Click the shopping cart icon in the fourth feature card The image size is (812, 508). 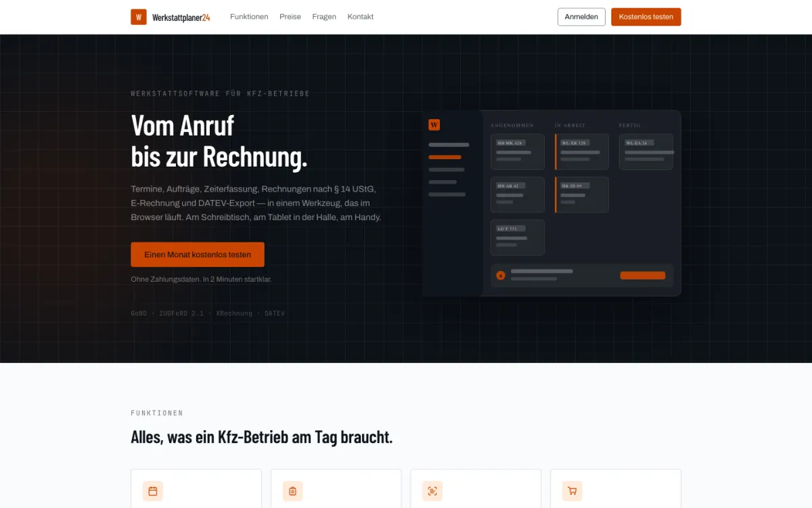(x=572, y=491)
